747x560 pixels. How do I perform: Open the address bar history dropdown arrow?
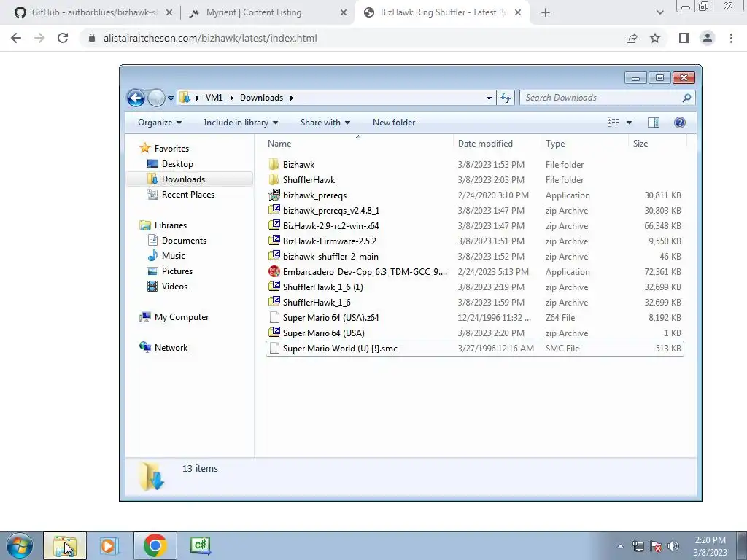(489, 98)
